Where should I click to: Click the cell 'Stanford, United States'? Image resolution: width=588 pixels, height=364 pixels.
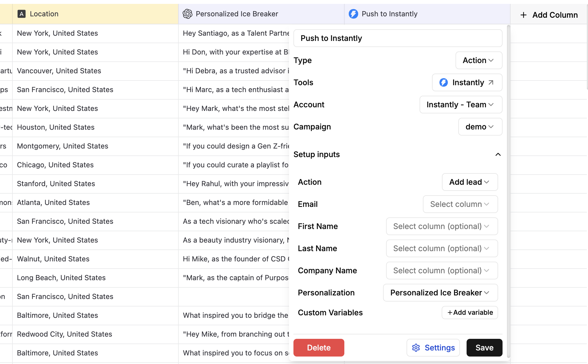pos(95,184)
